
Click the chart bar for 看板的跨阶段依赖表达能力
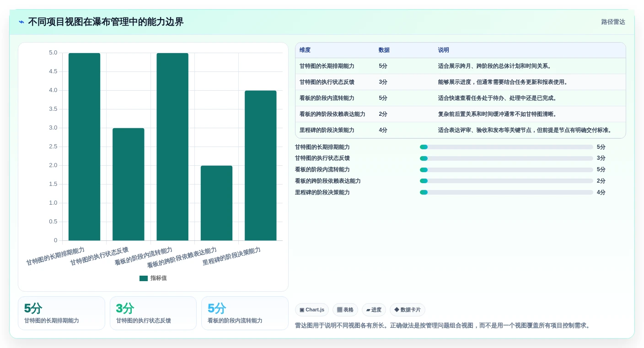(216, 203)
